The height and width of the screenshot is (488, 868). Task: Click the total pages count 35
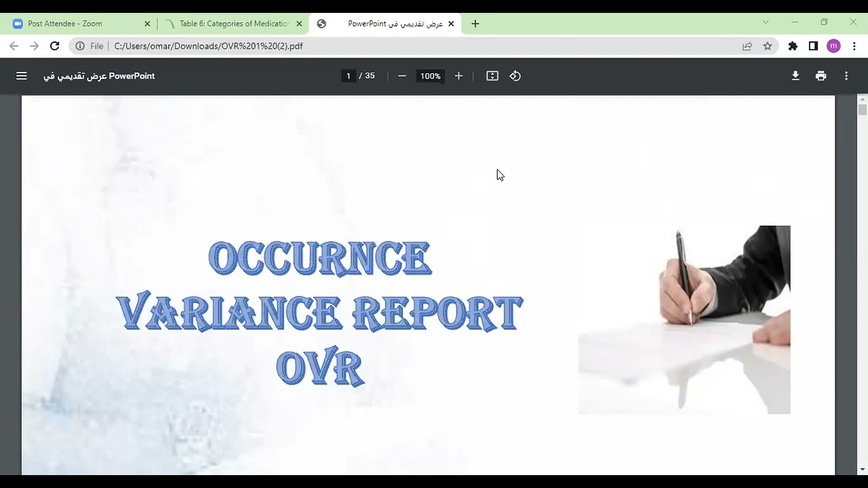click(x=370, y=76)
